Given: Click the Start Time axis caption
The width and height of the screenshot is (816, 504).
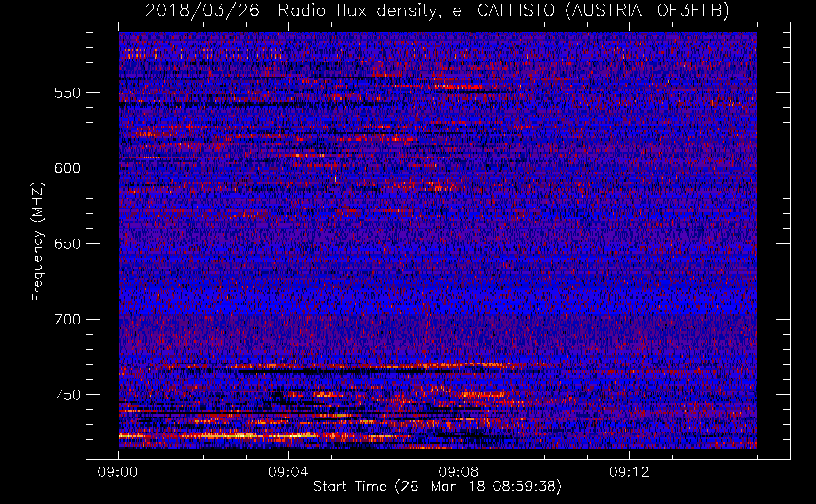Looking at the screenshot, I should 437,487.
